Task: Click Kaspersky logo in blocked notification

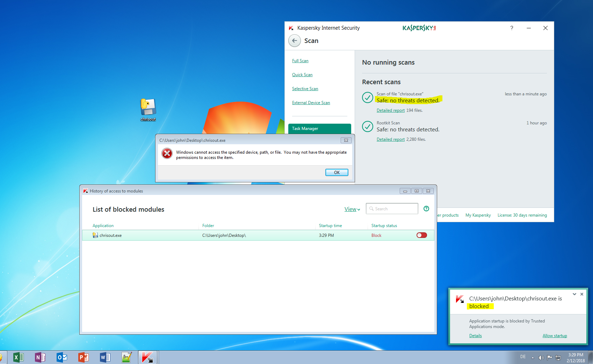Action: pyautogui.click(x=460, y=299)
